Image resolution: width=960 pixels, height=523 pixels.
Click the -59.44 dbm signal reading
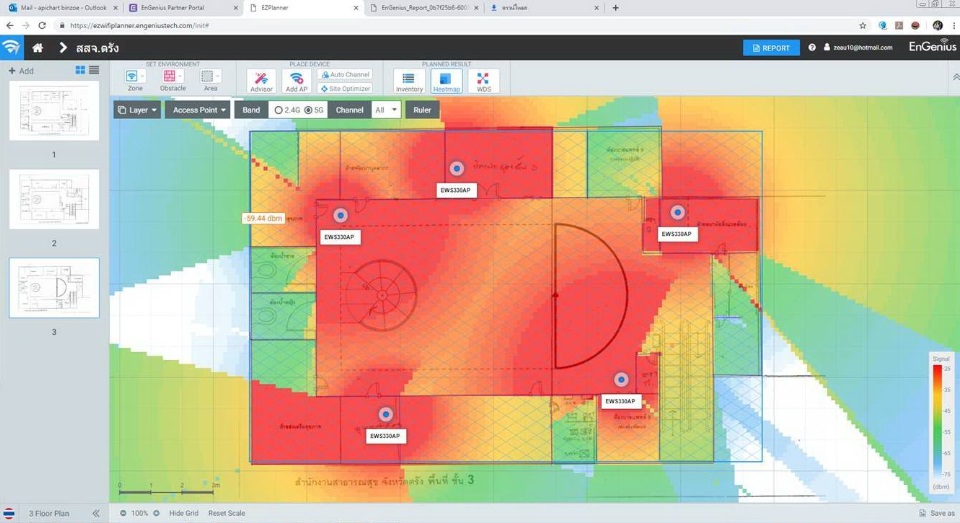tap(263, 219)
